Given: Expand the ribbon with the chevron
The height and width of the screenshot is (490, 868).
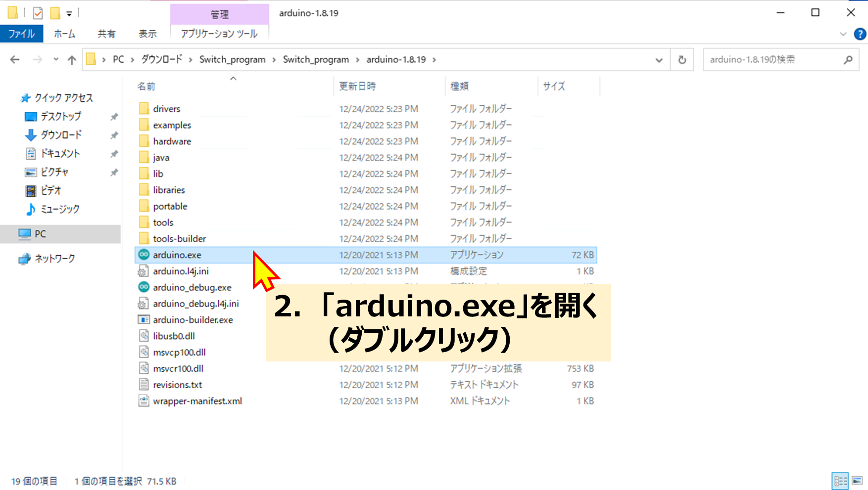Looking at the screenshot, I should [x=843, y=34].
